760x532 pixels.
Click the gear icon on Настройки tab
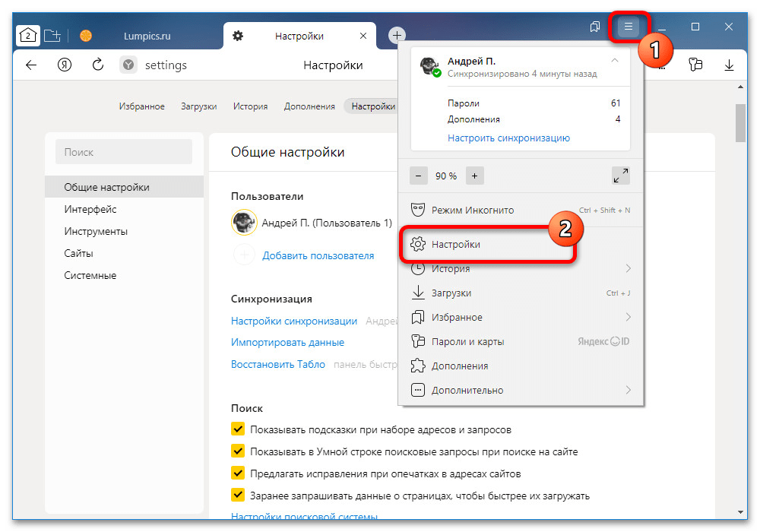coord(238,36)
